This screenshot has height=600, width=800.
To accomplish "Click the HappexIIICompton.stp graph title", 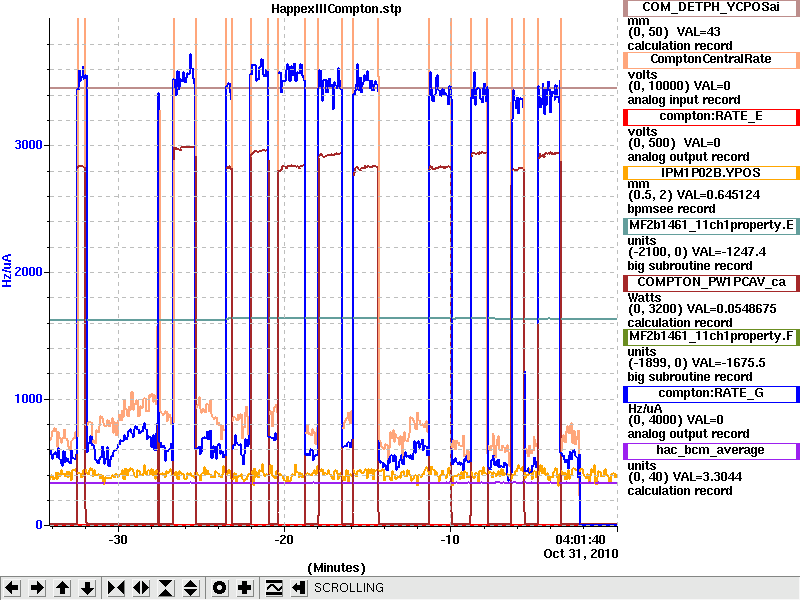I will coord(336,9).
